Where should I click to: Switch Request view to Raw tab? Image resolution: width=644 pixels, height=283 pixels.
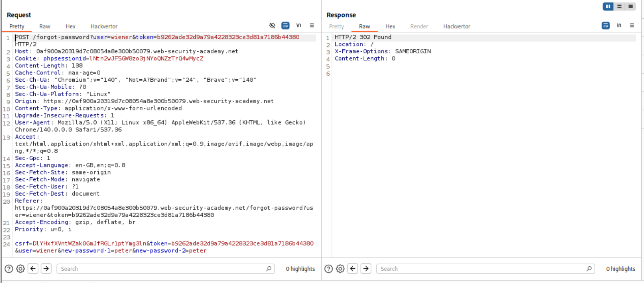point(45,26)
